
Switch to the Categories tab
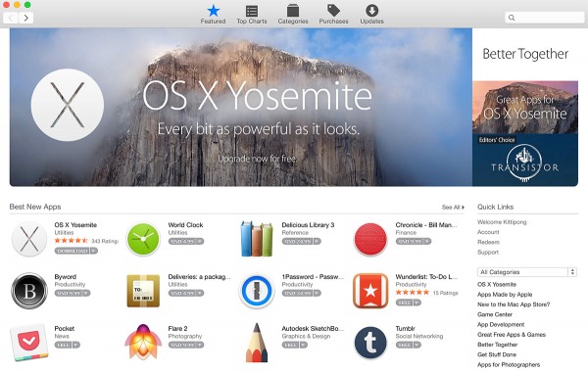coord(293,15)
